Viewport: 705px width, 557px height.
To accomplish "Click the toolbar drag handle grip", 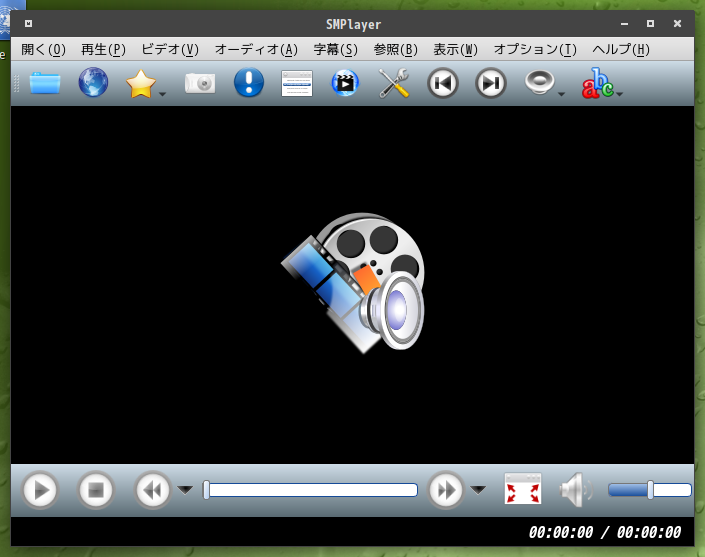I will [17, 84].
